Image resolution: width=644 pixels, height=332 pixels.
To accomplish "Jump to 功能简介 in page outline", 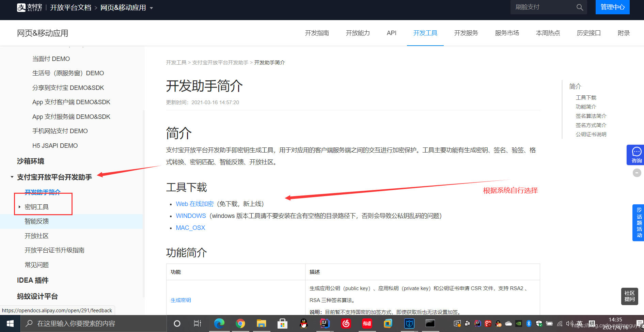I will 586,107.
